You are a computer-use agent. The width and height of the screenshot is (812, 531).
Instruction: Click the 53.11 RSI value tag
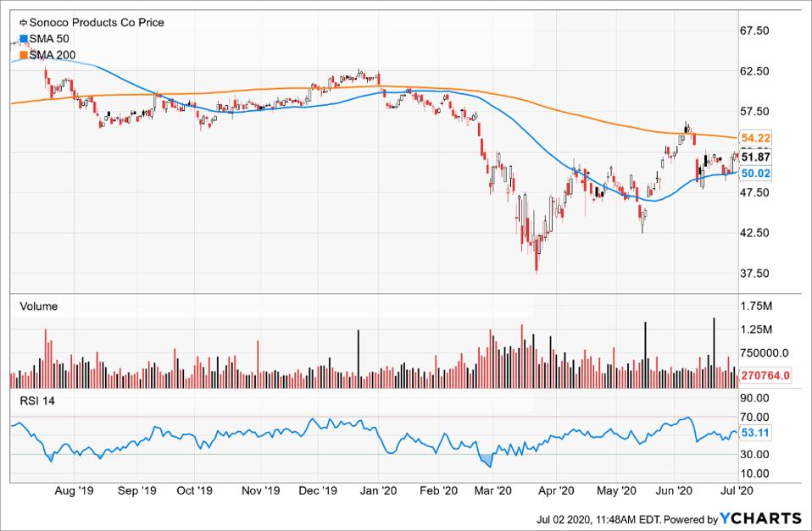tap(755, 433)
